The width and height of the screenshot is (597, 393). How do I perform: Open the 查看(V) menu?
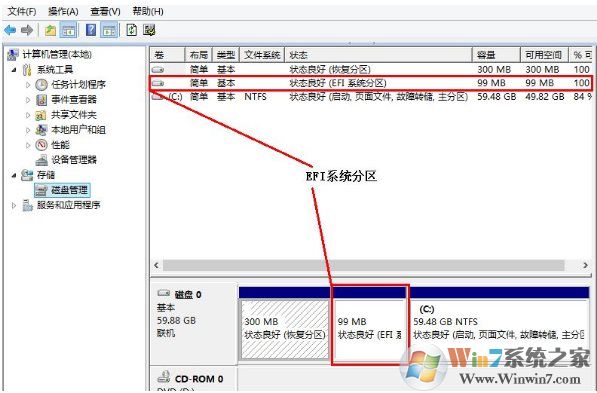pos(105,11)
